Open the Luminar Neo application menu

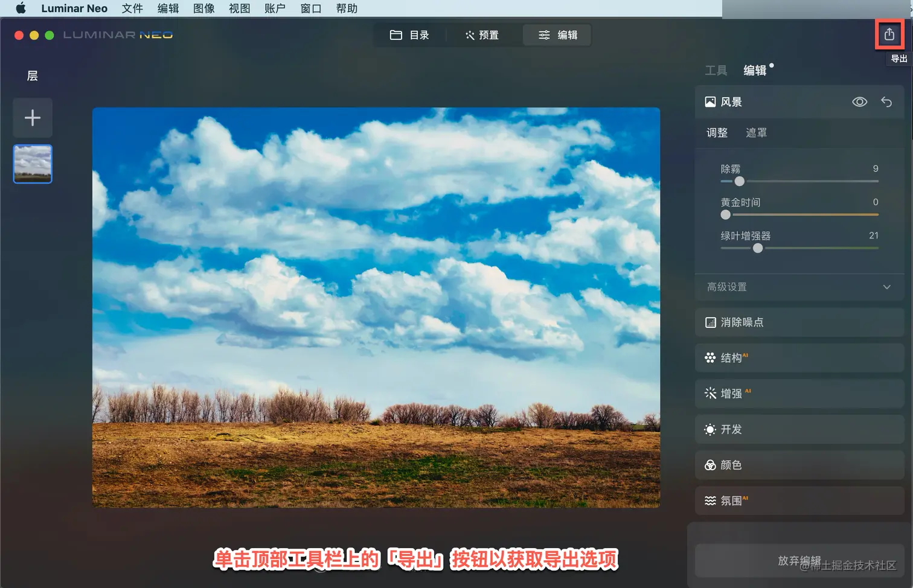[x=74, y=8]
